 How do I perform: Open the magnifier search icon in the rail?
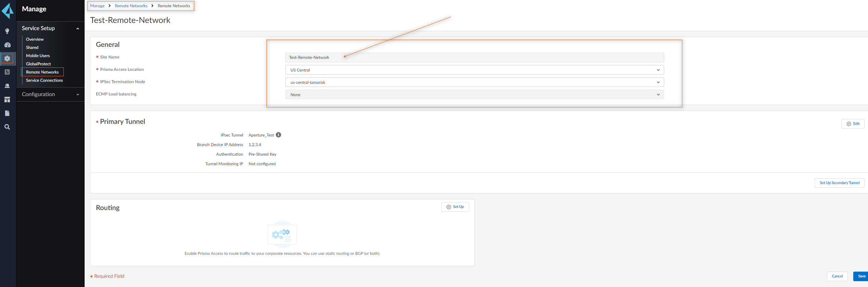pyautogui.click(x=7, y=127)
